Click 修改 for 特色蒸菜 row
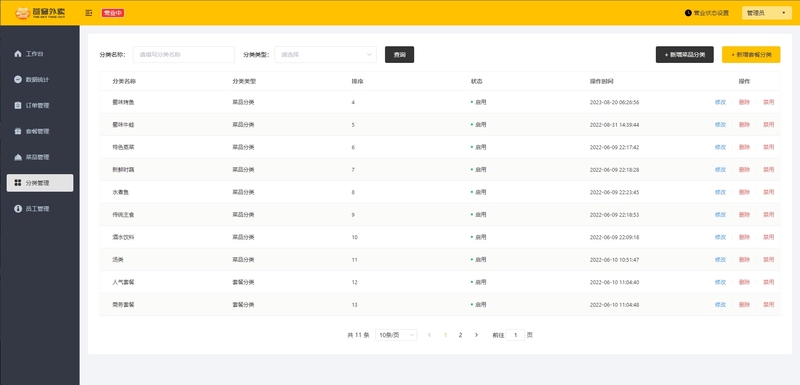The height and width of the screenshot is (385, 800). tap(720, 147)
